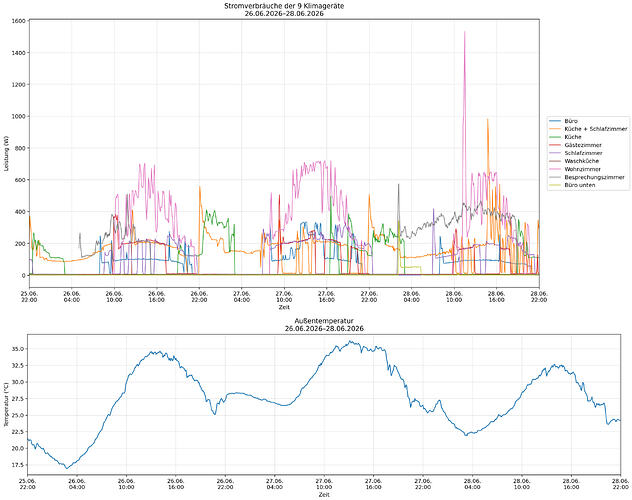Click the Stromverbräuche der 9 Klimageräte title
Image resolution: width=632 pixels, height=500 pixels.
pos(284,6)
